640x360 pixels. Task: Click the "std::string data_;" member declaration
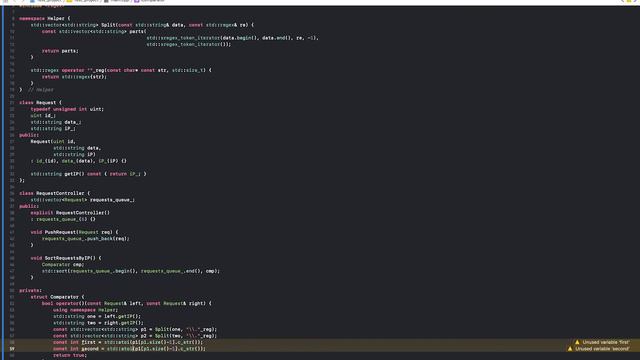56,122
